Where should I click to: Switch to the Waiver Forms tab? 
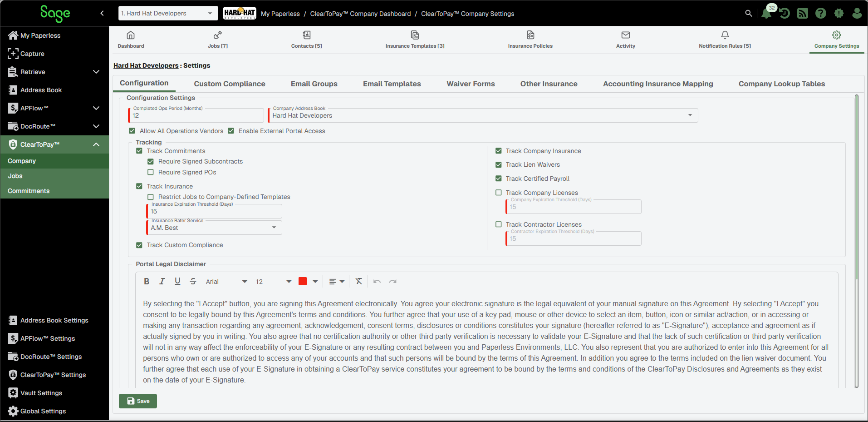coord(471,84)
